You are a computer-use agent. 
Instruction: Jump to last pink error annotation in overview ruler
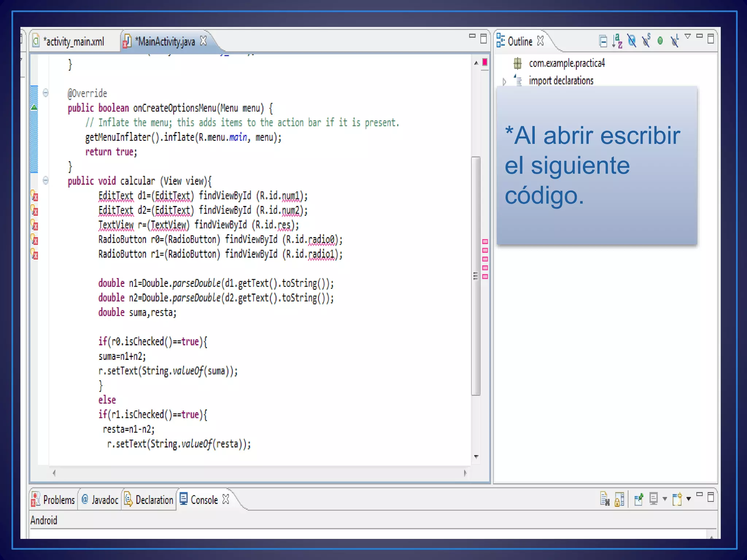click(x=485, y=277)
